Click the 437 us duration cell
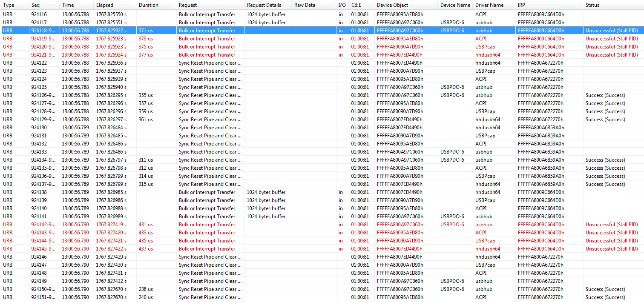This screenshot has width=644, height=302. click(156, 249)
